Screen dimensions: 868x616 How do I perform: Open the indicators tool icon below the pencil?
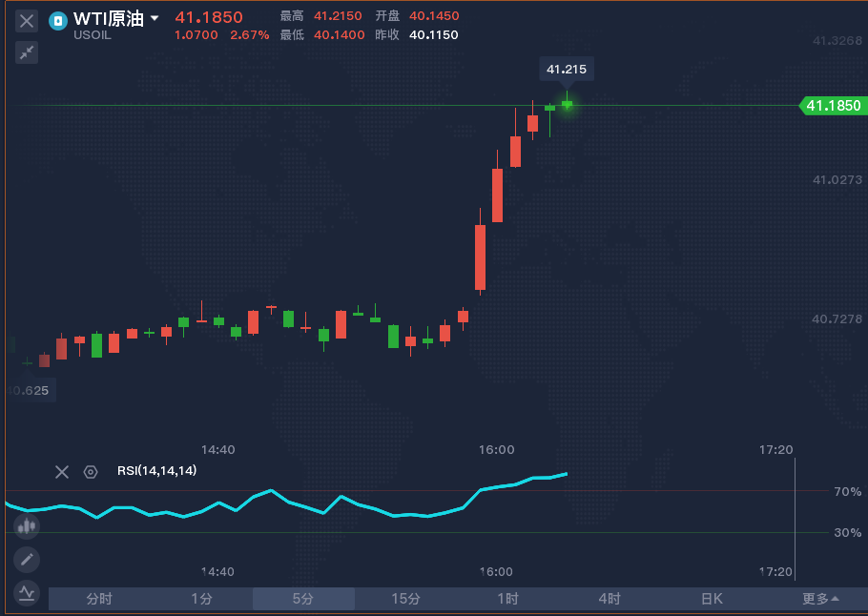pos(26,592)
